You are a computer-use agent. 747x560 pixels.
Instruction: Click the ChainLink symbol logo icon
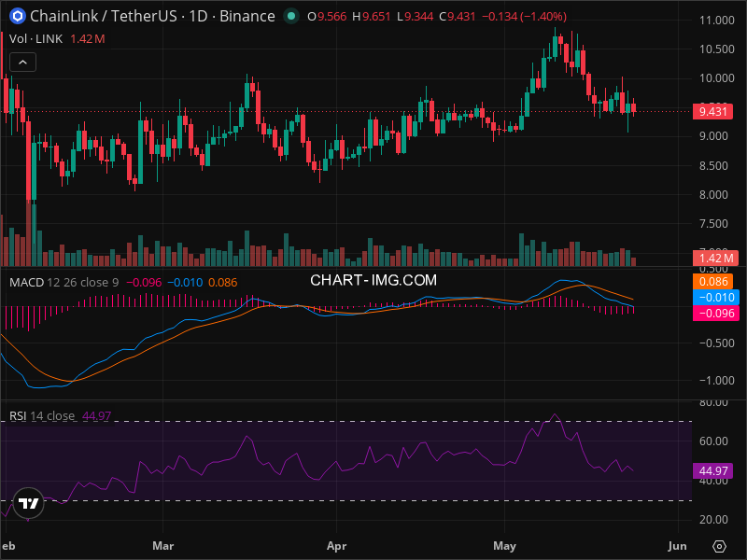[x=18, y=16]
